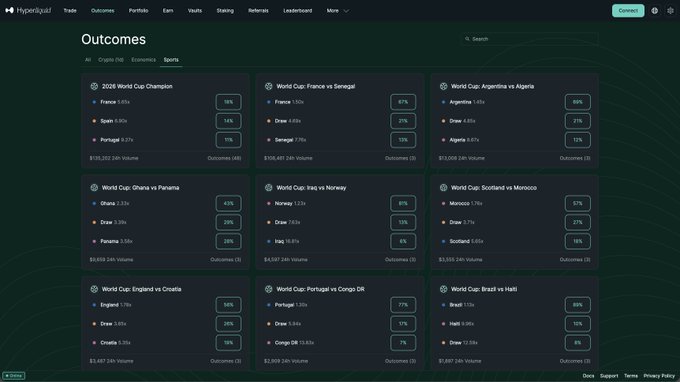Click Algeria 12% button
The image size is (680, 382).
tap(578, 140)
